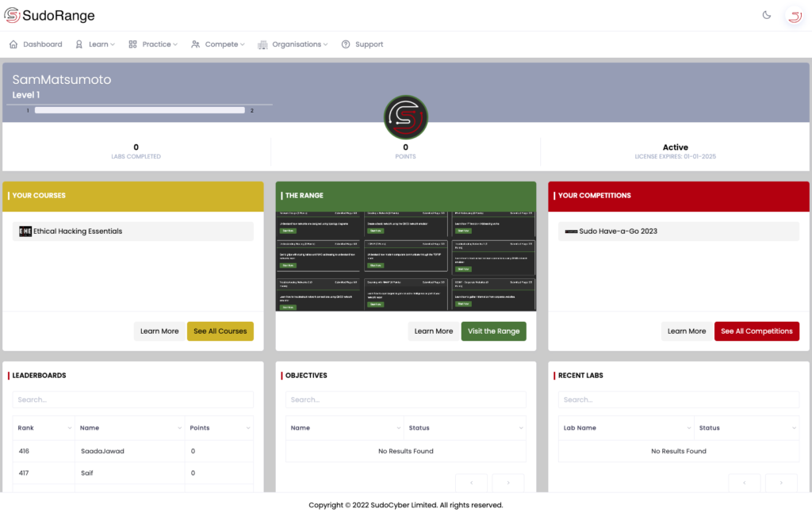Click the Active license status

(x=676, y=147)
